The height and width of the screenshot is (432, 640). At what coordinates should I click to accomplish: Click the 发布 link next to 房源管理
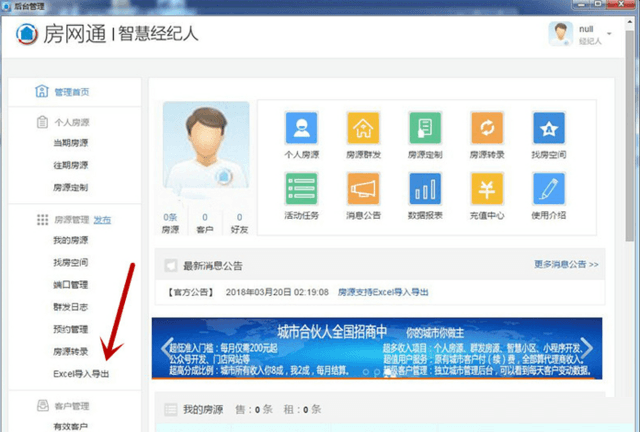click(x=102, y=220)
